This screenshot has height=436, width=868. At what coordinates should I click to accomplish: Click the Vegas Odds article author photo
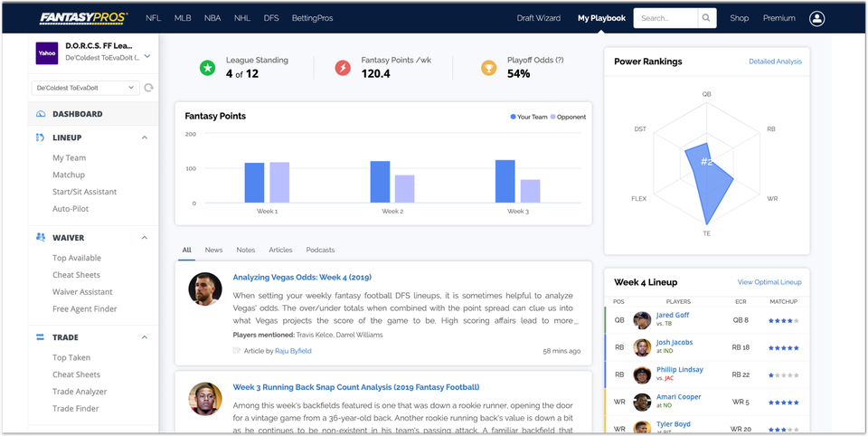pos(205,289)
